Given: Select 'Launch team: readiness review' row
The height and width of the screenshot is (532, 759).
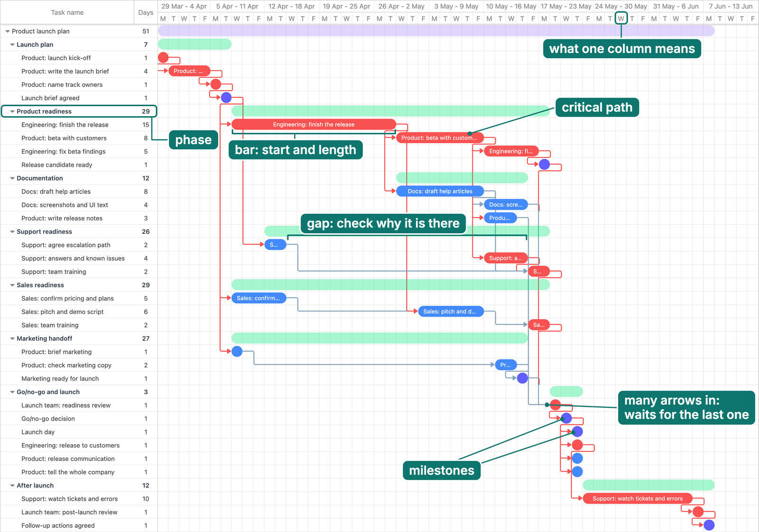Looking at the screenshot, I should point(79,405).
